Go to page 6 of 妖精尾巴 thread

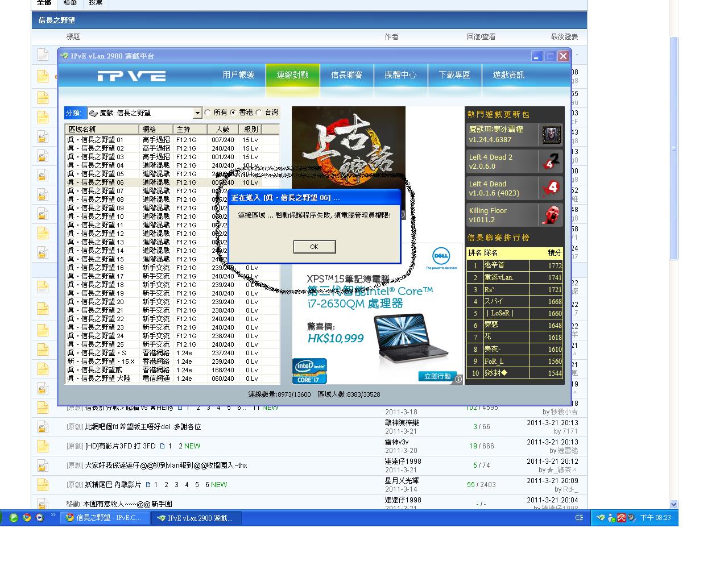207,485
